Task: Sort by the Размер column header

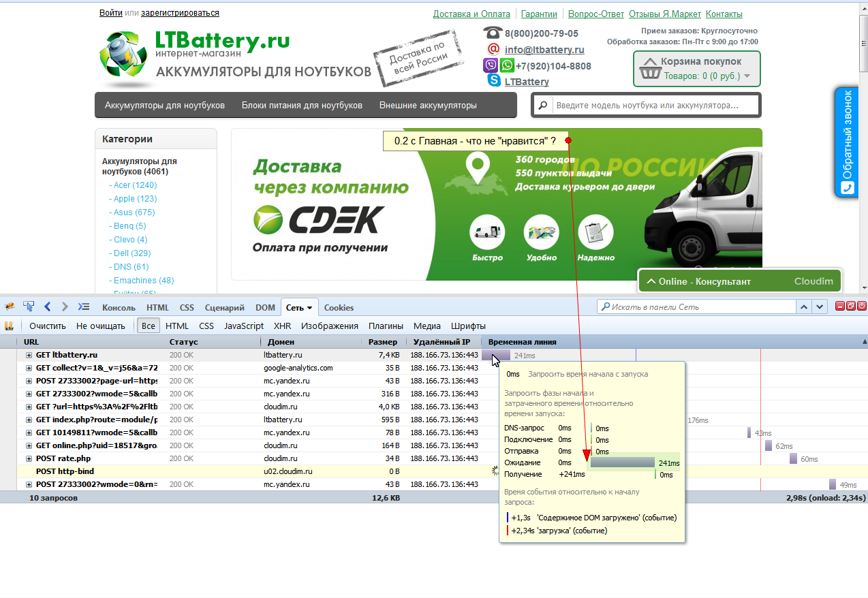Action: click(383, 342)
